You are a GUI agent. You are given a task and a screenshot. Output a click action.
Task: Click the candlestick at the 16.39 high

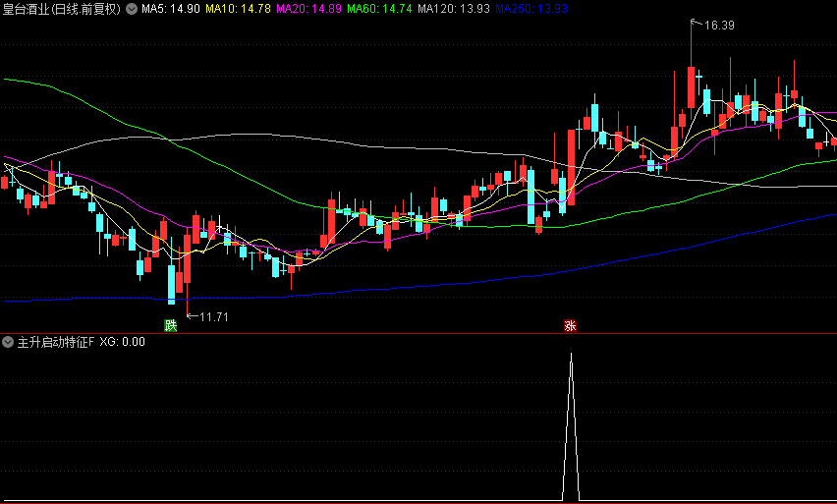coord(692,87)
